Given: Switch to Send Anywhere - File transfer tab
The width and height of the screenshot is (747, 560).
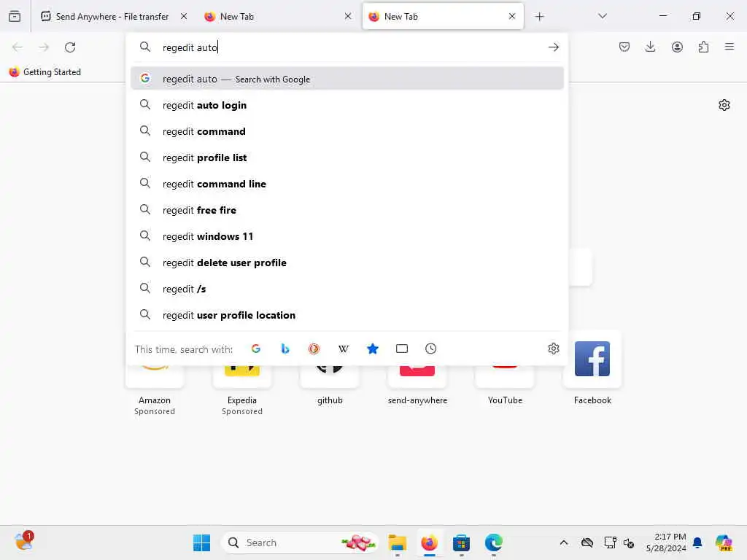Looking at the screenshot, I should click(112, 17).
